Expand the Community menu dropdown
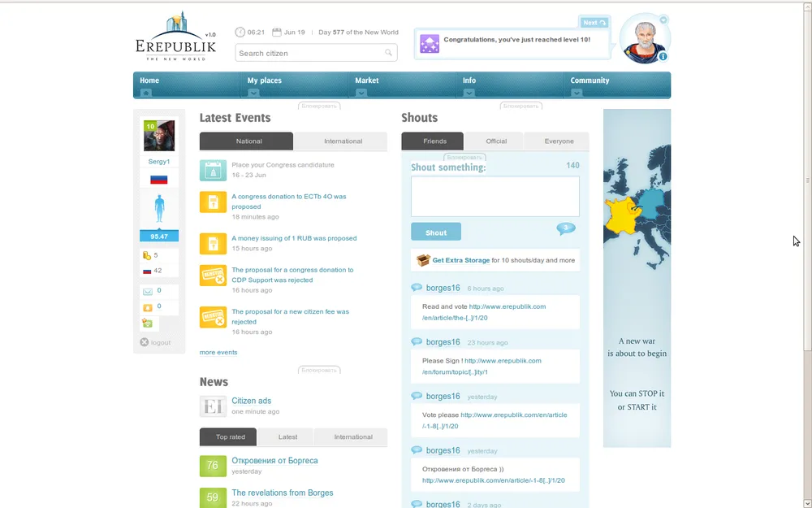Viewport: 812px width, 508px height. pos(577,93)
